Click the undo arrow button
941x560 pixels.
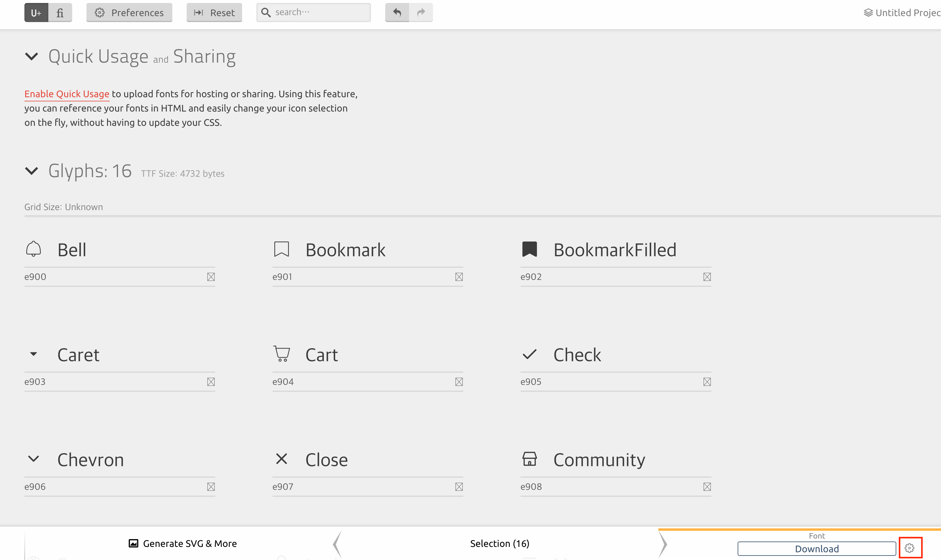tap(397, 13)
